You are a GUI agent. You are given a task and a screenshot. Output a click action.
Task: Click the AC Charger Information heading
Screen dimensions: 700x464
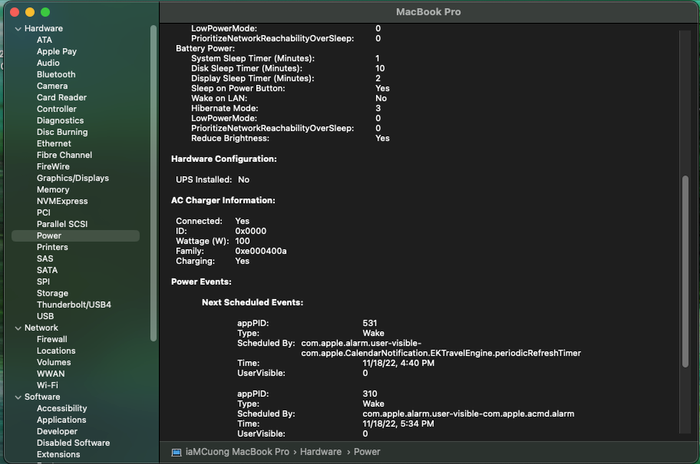223,201
